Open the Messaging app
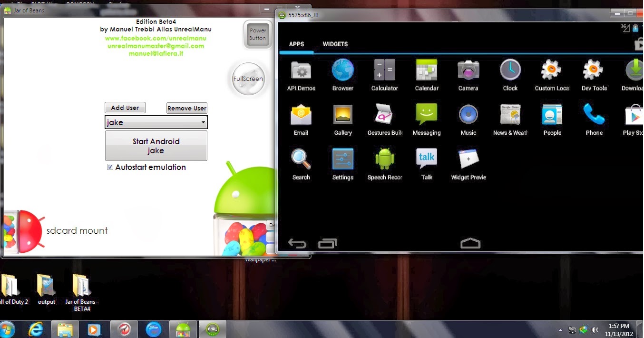 pos(427,119)
